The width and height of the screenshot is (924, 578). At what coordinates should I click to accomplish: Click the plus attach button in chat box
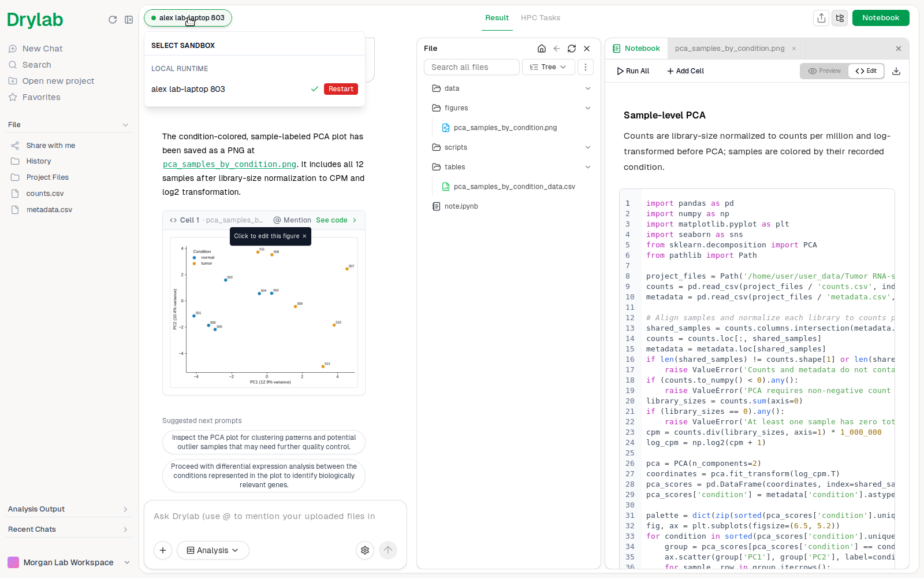pyautogui.click(x=163, y=550)
